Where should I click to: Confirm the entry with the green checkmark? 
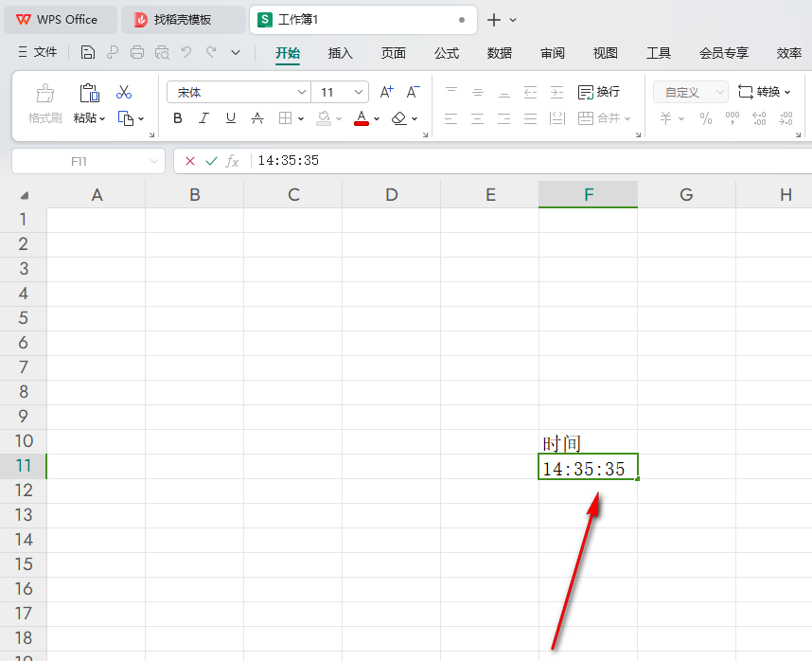pos(211,161)
